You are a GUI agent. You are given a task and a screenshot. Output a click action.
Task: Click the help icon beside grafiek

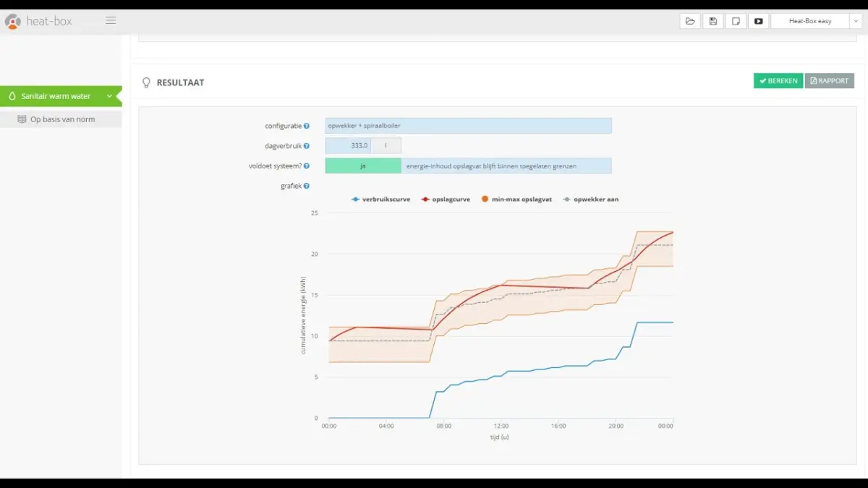[x=307, y=186]
